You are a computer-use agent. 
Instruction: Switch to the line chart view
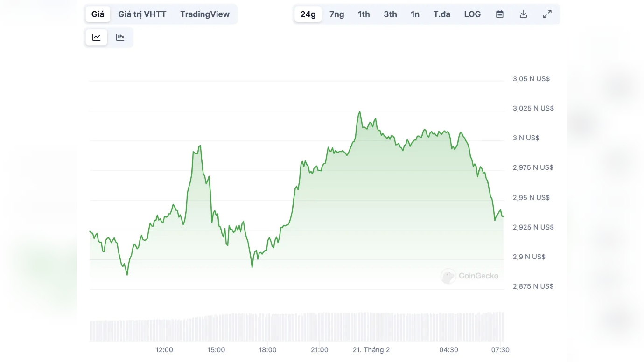point(96,37)
